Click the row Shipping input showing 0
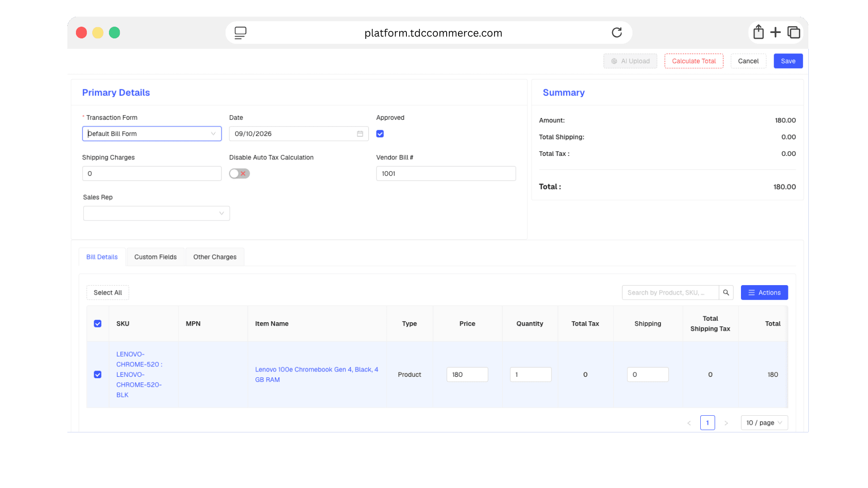The height and width of the screenshot is (488, 868). 647,375
